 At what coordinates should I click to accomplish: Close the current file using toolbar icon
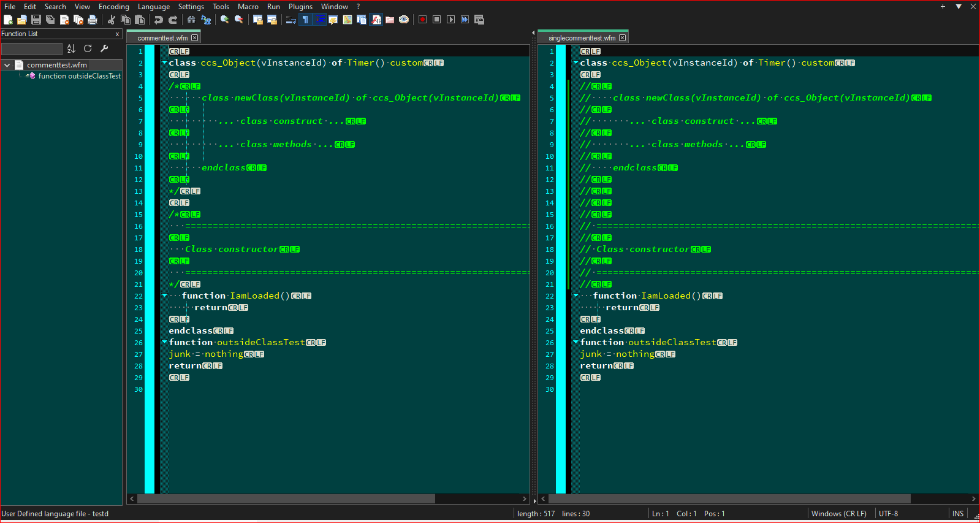64,20
